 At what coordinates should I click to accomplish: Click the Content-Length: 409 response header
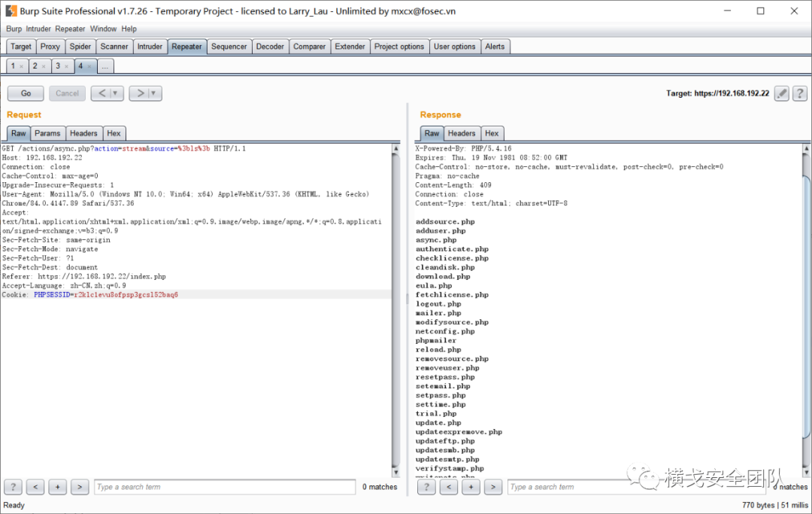453,185
